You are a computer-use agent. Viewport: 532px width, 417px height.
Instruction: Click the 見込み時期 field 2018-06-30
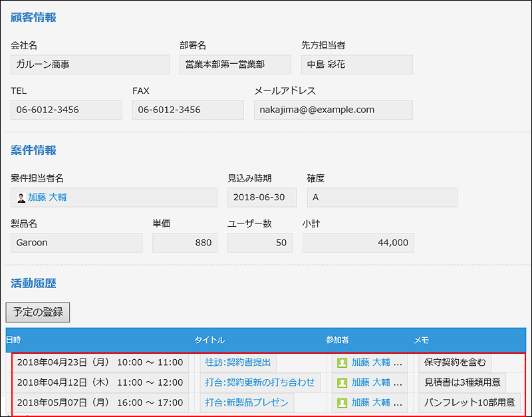pyautogui.click(x=262, y=198)
